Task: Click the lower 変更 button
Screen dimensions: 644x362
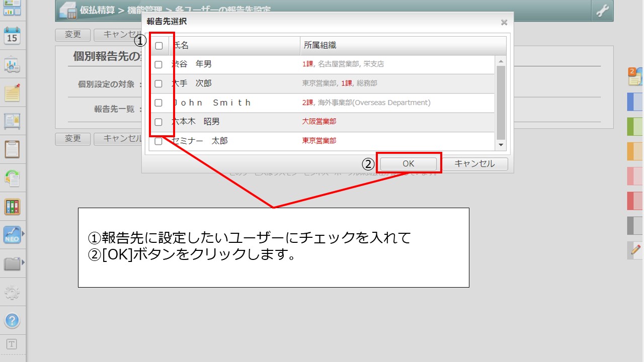Action: 73,139
